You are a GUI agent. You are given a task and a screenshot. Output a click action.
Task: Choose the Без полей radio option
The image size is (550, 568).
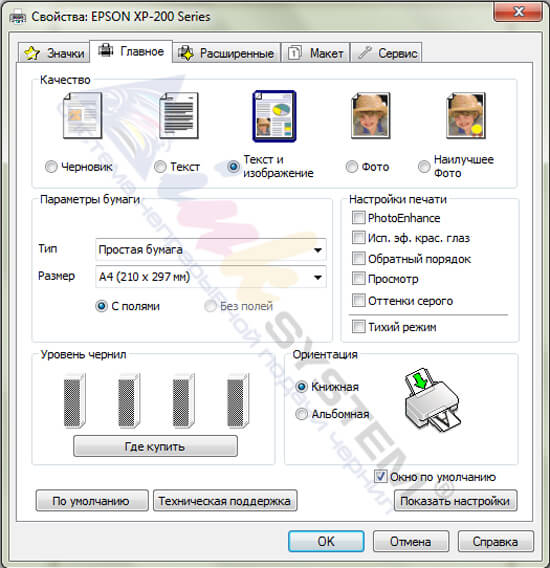click(210, 306)
